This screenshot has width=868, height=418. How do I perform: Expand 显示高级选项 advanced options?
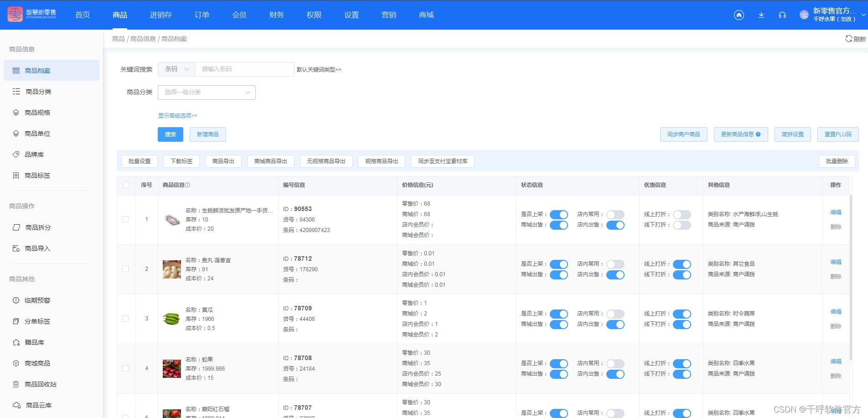pyautogui.click(x=177, y=116)
